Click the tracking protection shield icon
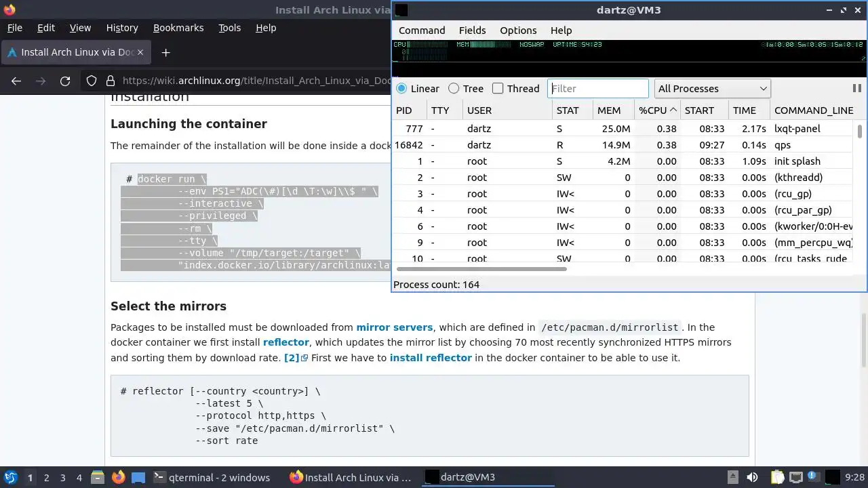The width and height of the screenshot is (868, 488). (92, 81)
